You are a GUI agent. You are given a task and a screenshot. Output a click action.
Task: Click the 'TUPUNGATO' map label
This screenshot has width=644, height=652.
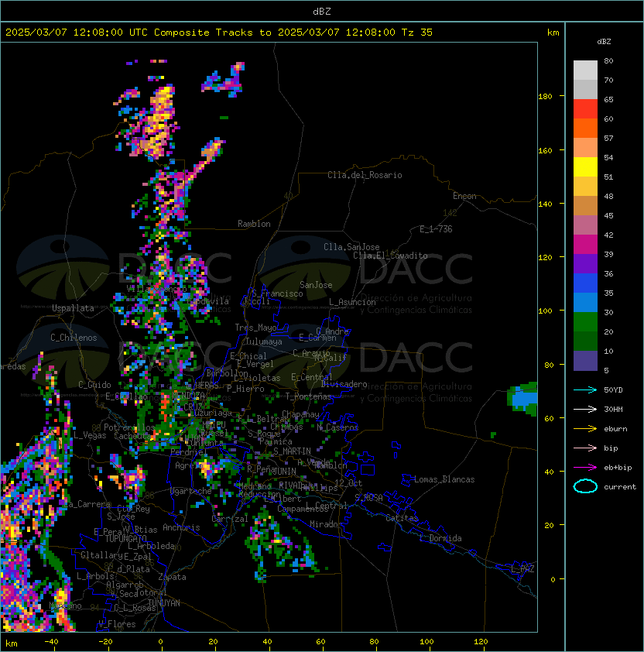click(x=125, y=538)
